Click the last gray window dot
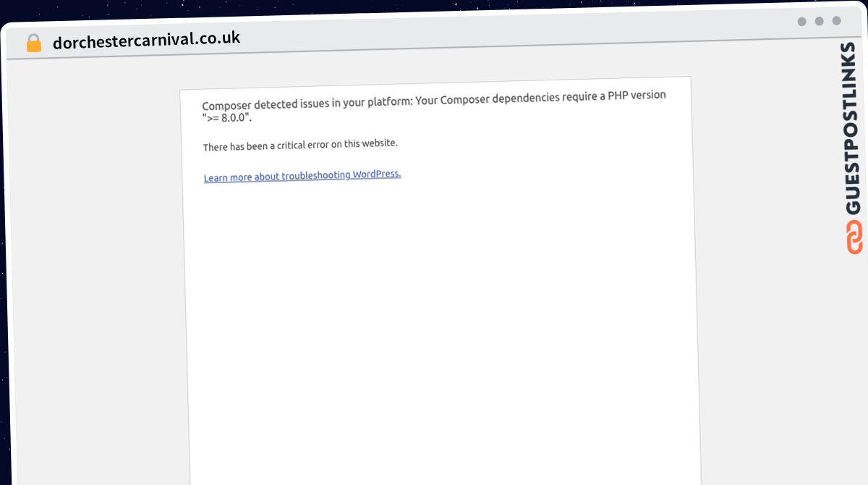The width and height of the screenshot is (868, 485). tap(837, 21)
